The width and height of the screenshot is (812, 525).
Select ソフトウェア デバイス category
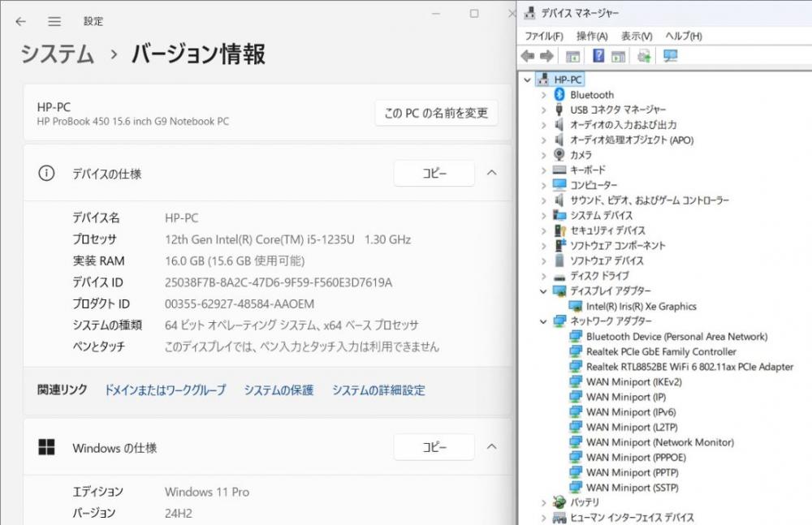click(x=607, y=260)
